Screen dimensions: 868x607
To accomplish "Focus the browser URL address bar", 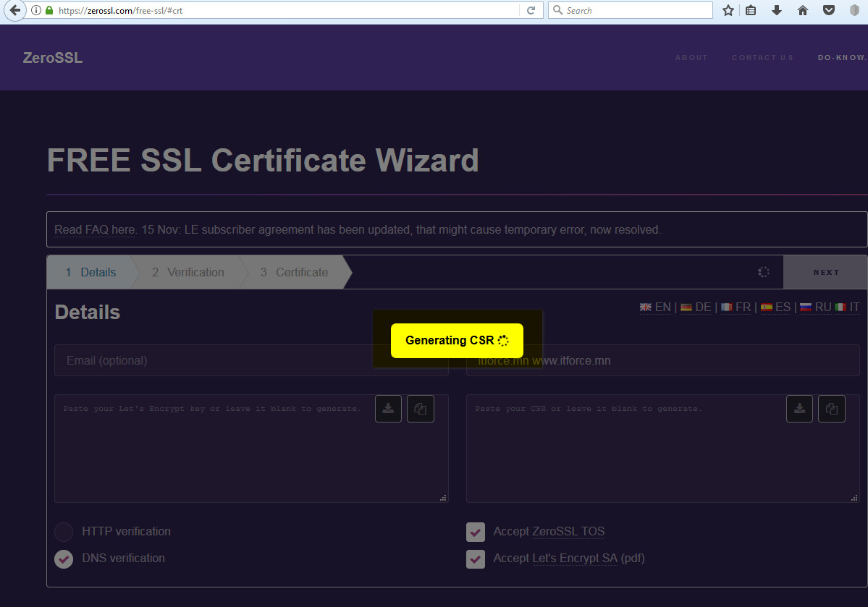I will point(288,11).
